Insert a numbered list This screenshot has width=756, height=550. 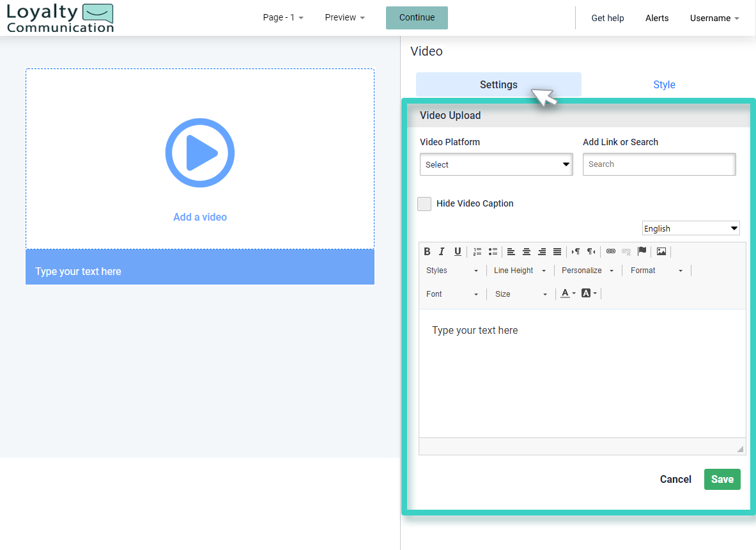[x=477, y=251]
